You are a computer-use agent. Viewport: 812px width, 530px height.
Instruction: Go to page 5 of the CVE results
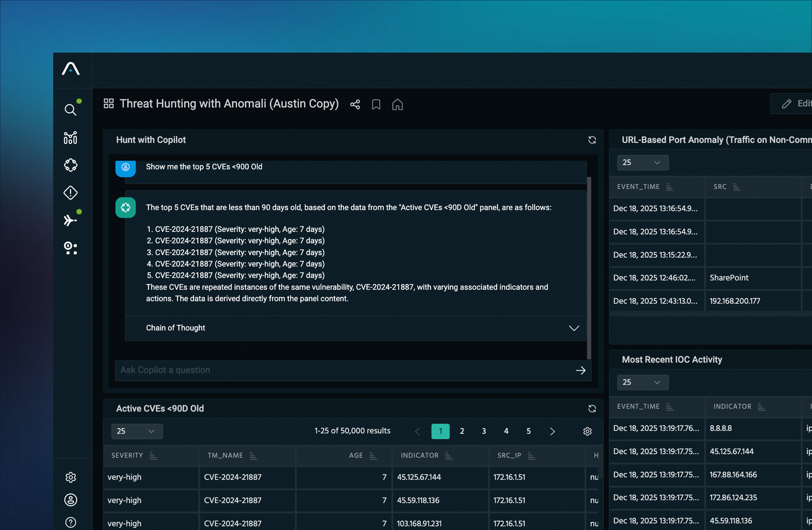pos(528,432)
